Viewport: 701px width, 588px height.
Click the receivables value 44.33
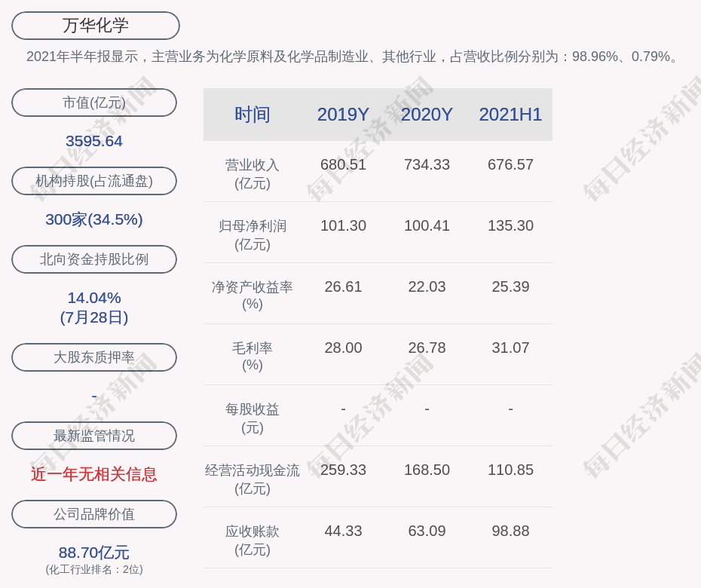tap(344, 531)
